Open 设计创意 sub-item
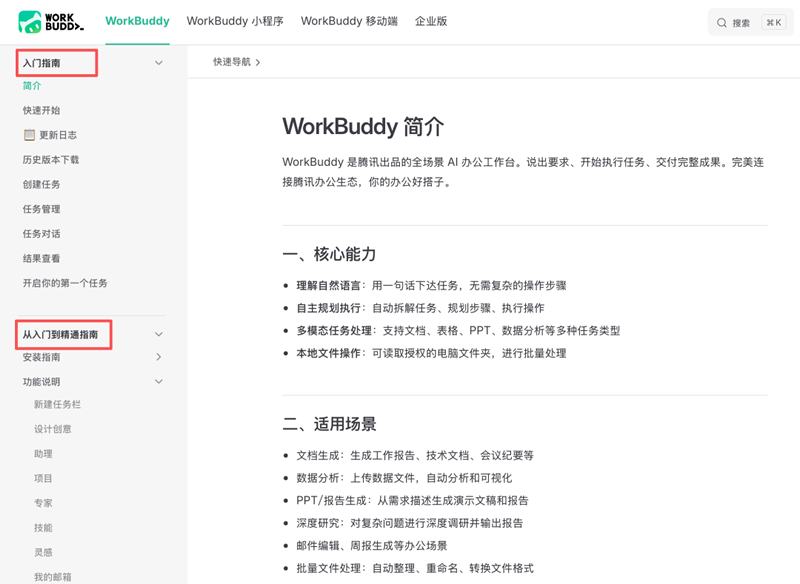800x584 pixels. tap(53, 429)
